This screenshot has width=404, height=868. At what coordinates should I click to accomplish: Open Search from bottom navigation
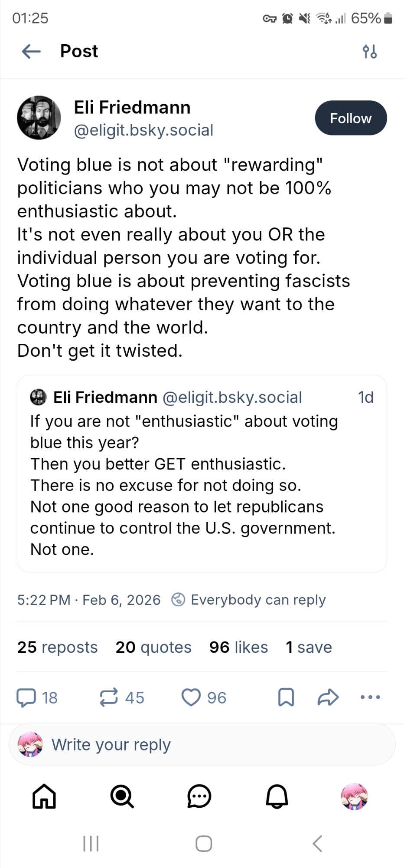pos(122,796)
